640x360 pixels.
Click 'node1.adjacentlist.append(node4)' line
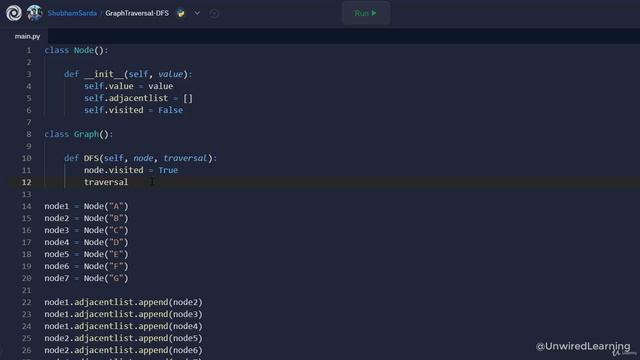pos(123,326)
